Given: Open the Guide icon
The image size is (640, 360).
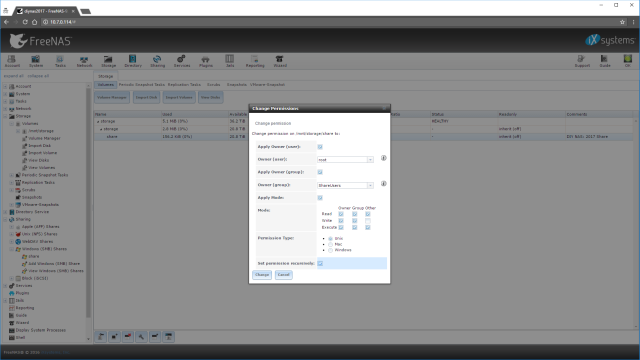Looking at the screenshot, I should coord(604,61).
